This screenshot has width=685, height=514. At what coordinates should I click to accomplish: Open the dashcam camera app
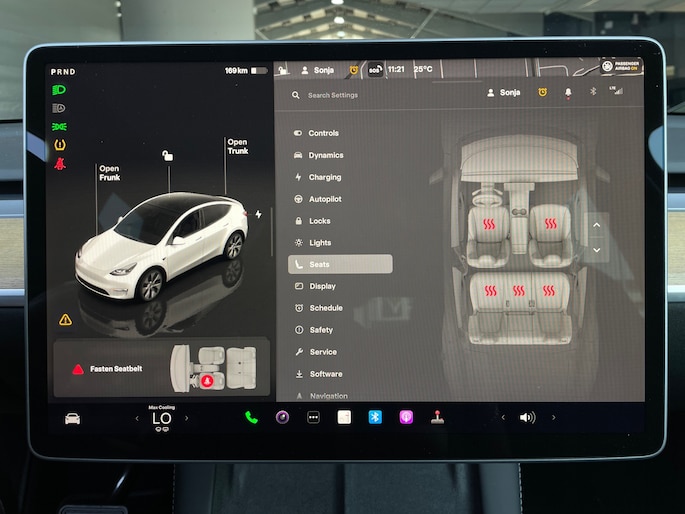[x=282, y=417]
